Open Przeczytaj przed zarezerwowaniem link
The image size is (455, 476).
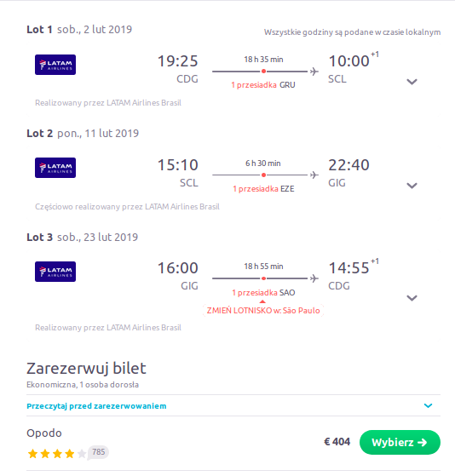coord(96,406)
